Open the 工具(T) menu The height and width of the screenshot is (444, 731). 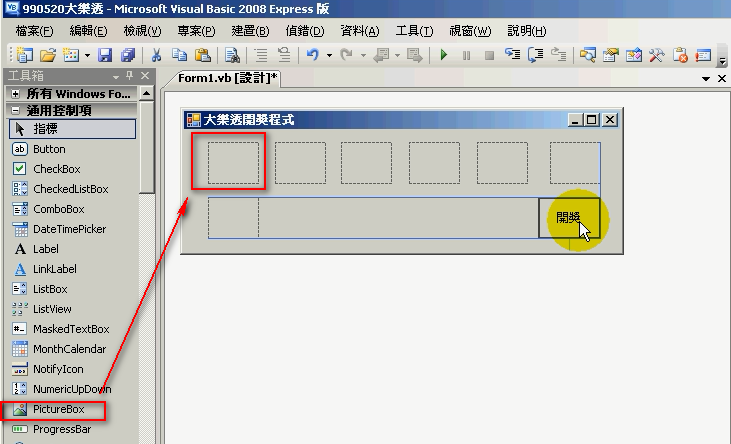pos(414,31)
